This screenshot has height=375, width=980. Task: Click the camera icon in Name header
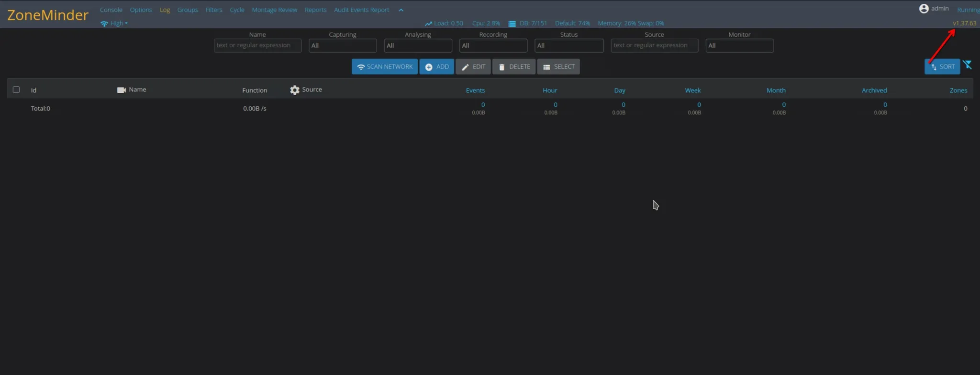coord(122,90)
